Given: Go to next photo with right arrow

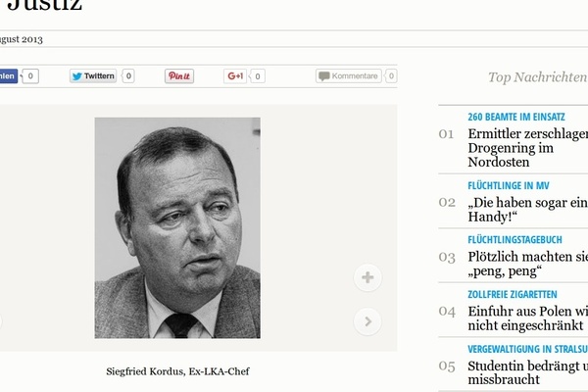Looking at the screenshot, I should point(367,320).
